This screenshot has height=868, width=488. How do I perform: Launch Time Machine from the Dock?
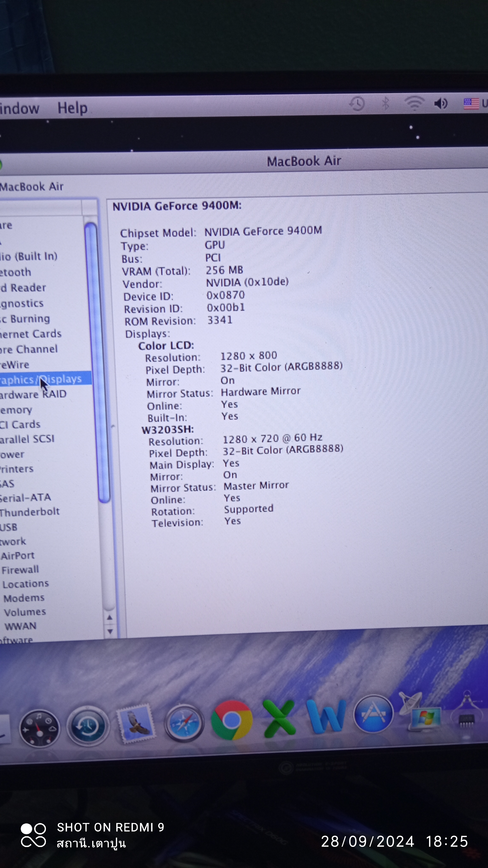[88, 726]
